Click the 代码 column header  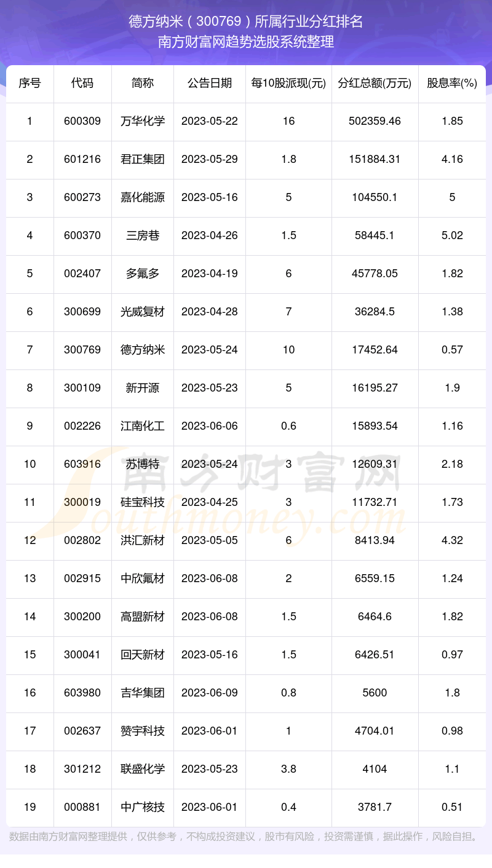tap(82, 83)
